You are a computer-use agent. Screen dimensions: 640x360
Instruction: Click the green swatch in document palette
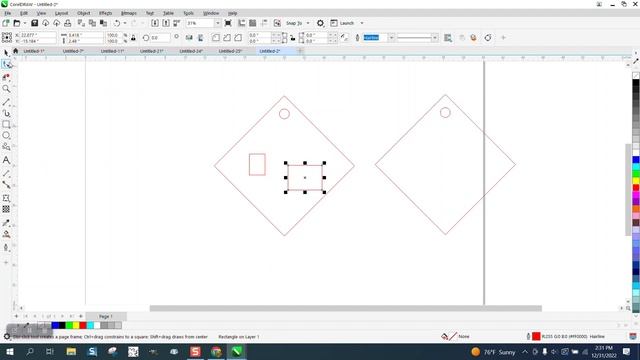(x=69, y=325)
